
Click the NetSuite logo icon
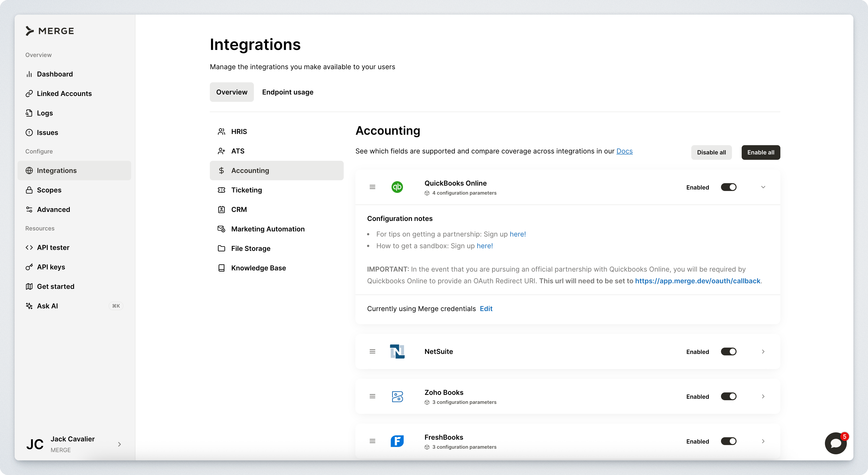point(397,351)
